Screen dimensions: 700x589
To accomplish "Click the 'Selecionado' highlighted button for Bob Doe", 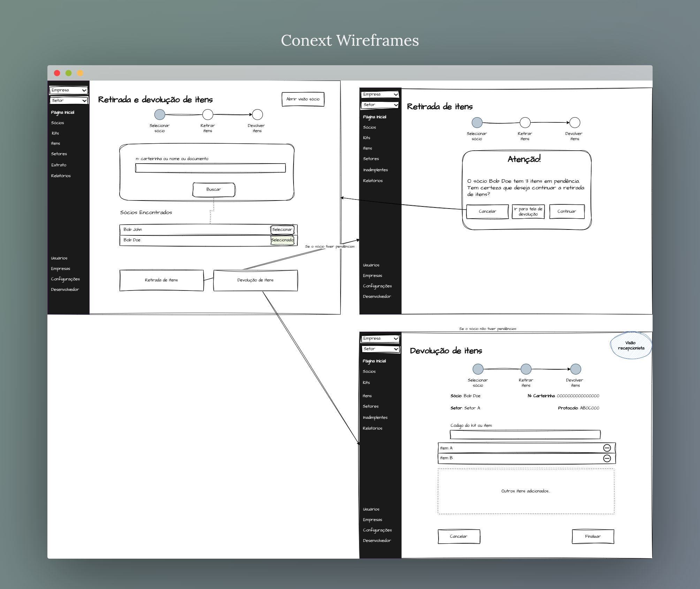I will [x=282, y=240].
